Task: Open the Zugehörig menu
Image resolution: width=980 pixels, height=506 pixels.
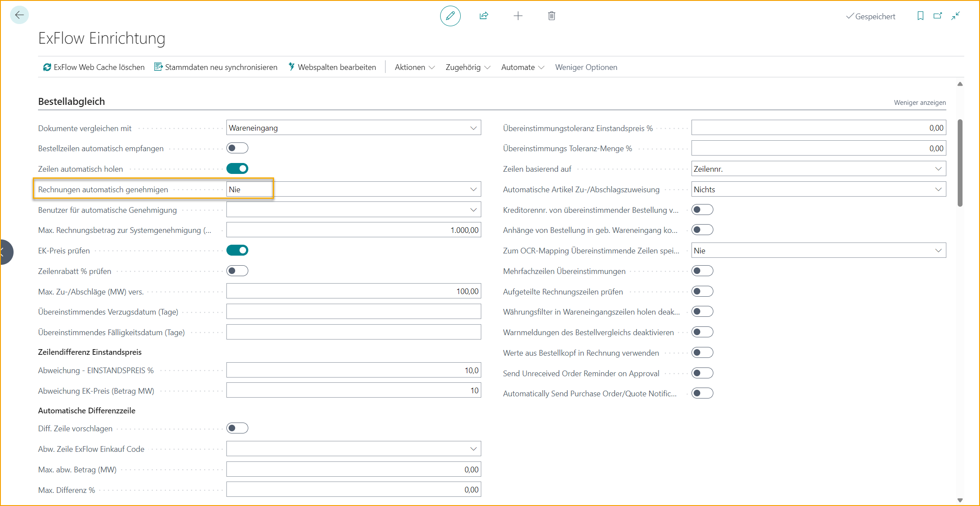Action: tap(468, 67)
